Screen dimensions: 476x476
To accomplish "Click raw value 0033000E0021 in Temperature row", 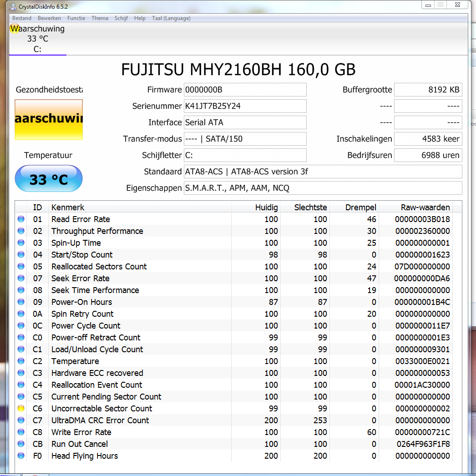I will pos(423,361).
